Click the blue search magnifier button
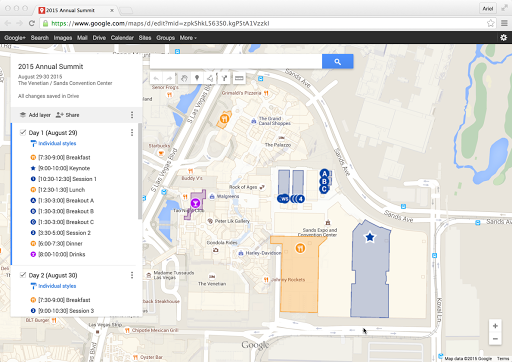The image size is (512, 362). [337, 62]
